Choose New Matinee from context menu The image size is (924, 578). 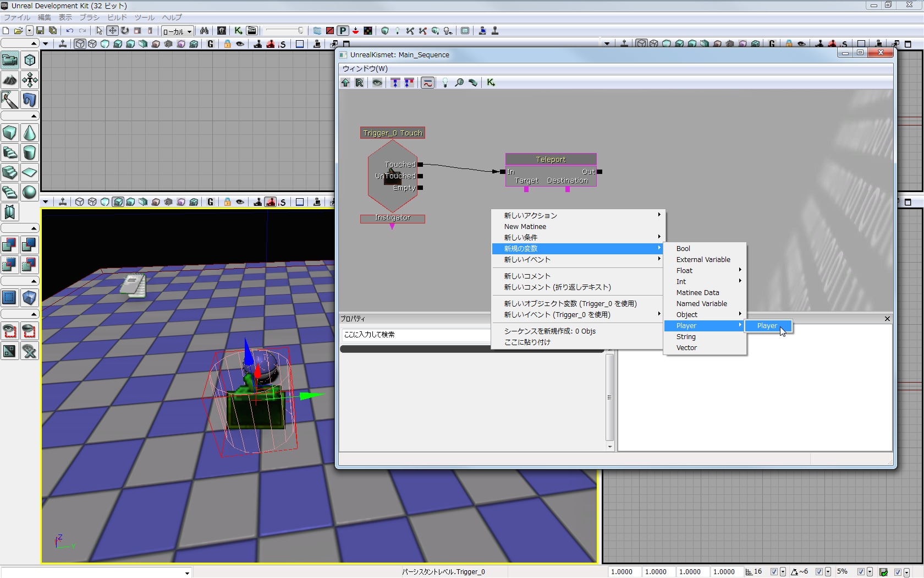pos(525,226)
